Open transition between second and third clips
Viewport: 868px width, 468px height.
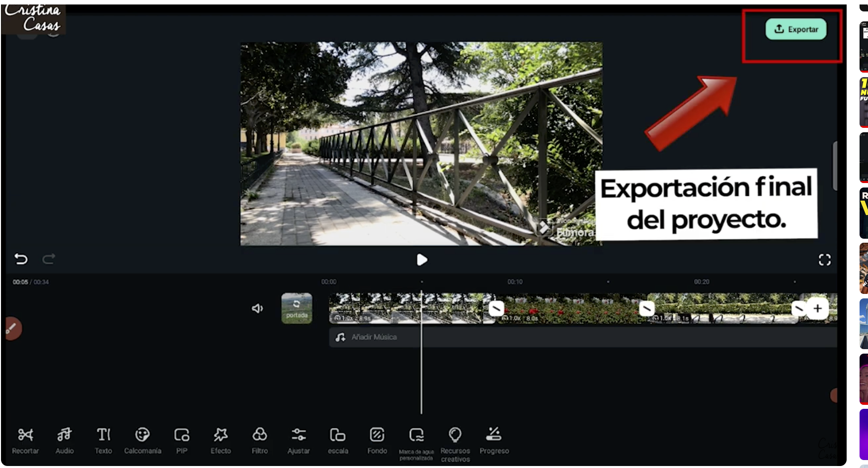646,309
